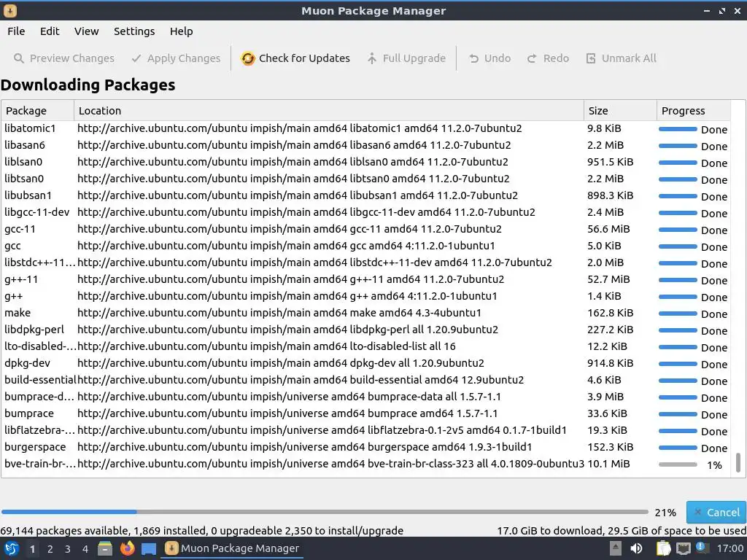Click the network monitor icon in tray
This screenshot has height=560, width=747.
tap(683, 548)
